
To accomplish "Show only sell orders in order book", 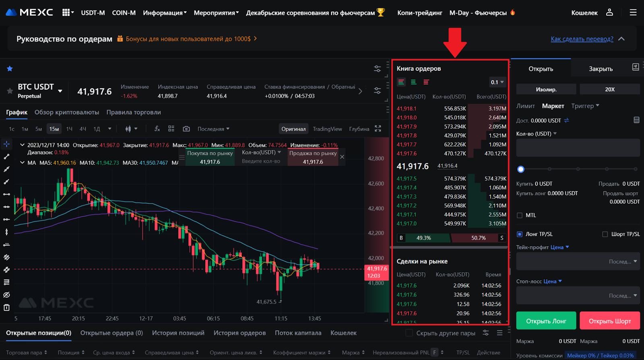I will (x=426, y=82).
